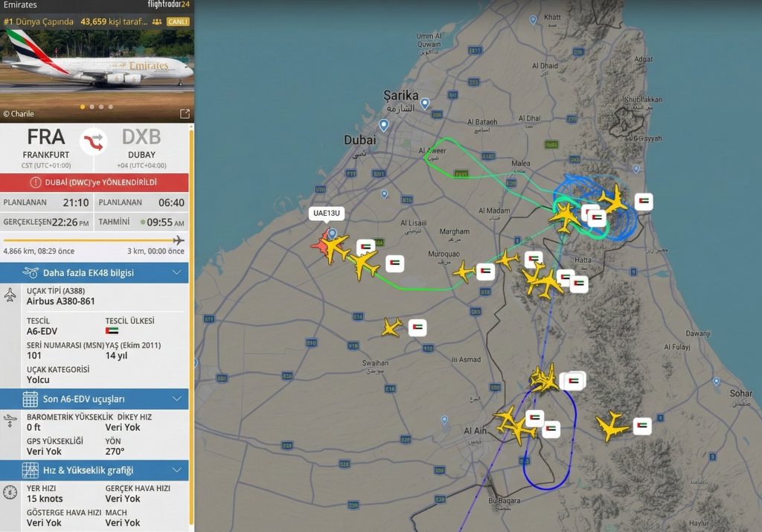Select the last photo carousel dot
The width and height of the screenshot is (762, 532).
(111, 106)
